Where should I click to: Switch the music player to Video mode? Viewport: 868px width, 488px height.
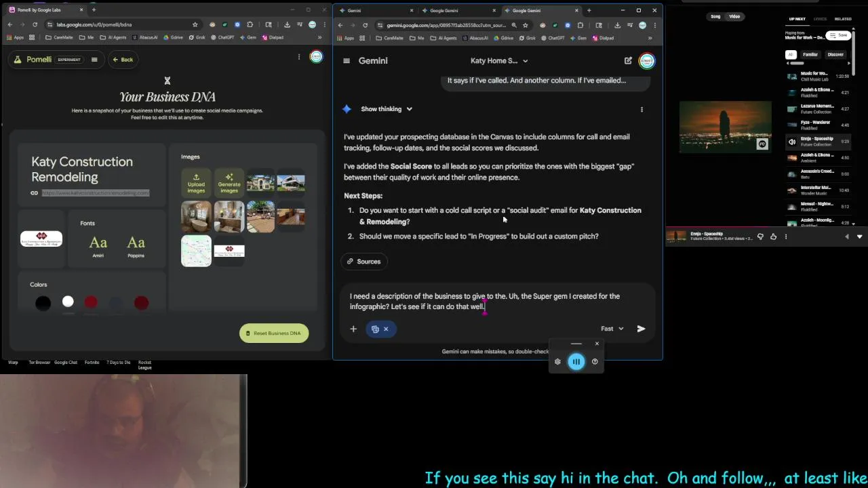(734, 16)
